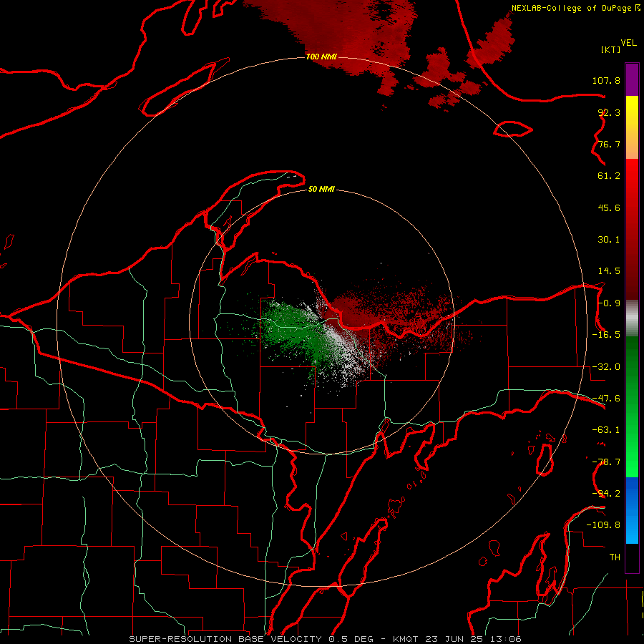Click the -63.1 scale value
This screenshot has height=644, width=644.
[606, 430]
